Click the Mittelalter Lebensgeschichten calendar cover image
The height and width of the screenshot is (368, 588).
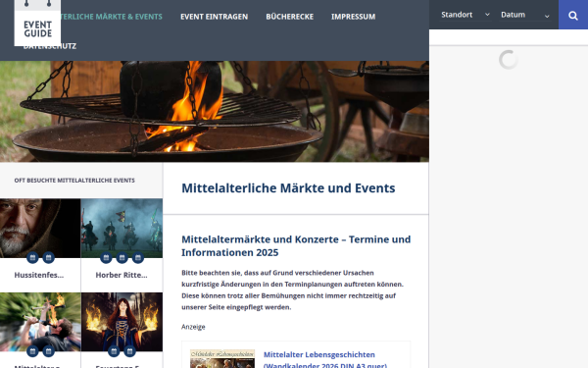coord(222,358)
